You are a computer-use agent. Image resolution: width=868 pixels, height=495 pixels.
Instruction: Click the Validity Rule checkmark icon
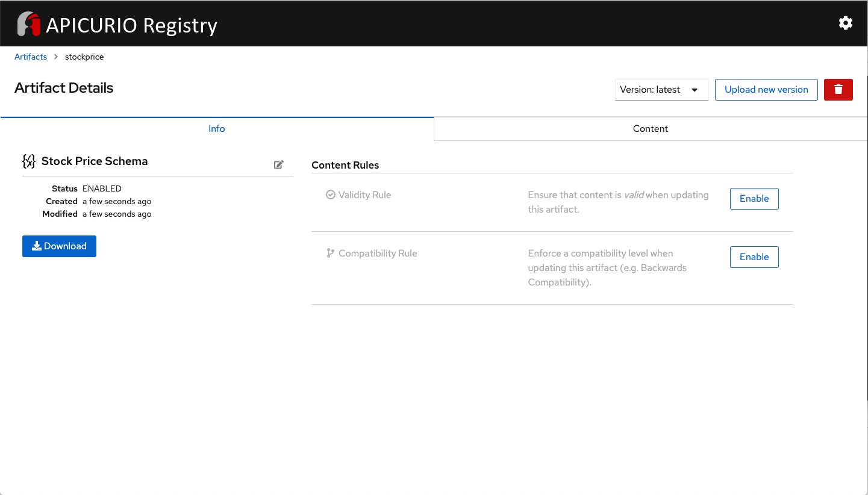pyautogui.click(x=330, y=195)
